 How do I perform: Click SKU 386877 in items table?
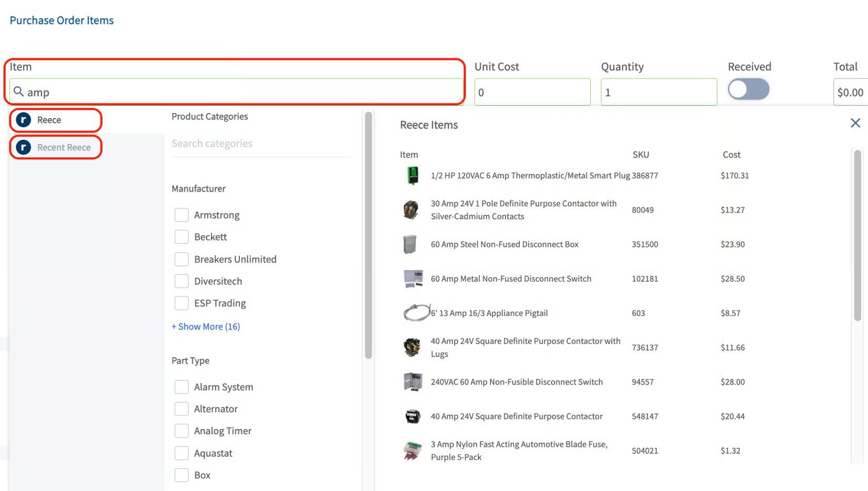[645, 176]
